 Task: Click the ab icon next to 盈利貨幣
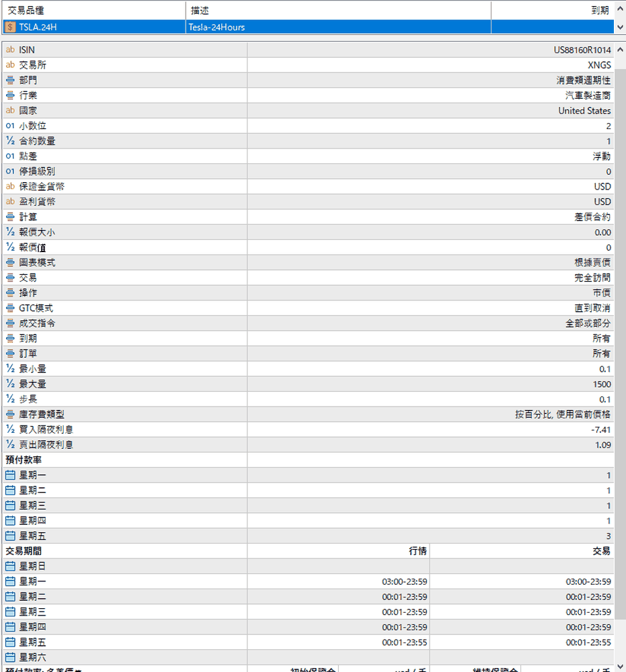tap(10, 202)
